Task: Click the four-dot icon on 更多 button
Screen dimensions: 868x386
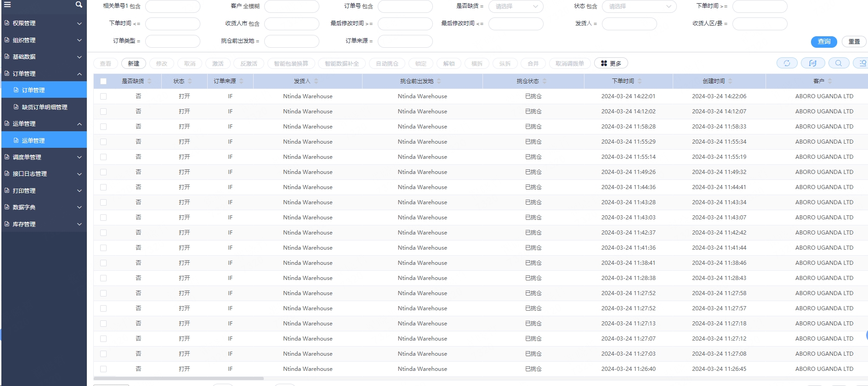Action: [604, 63]
